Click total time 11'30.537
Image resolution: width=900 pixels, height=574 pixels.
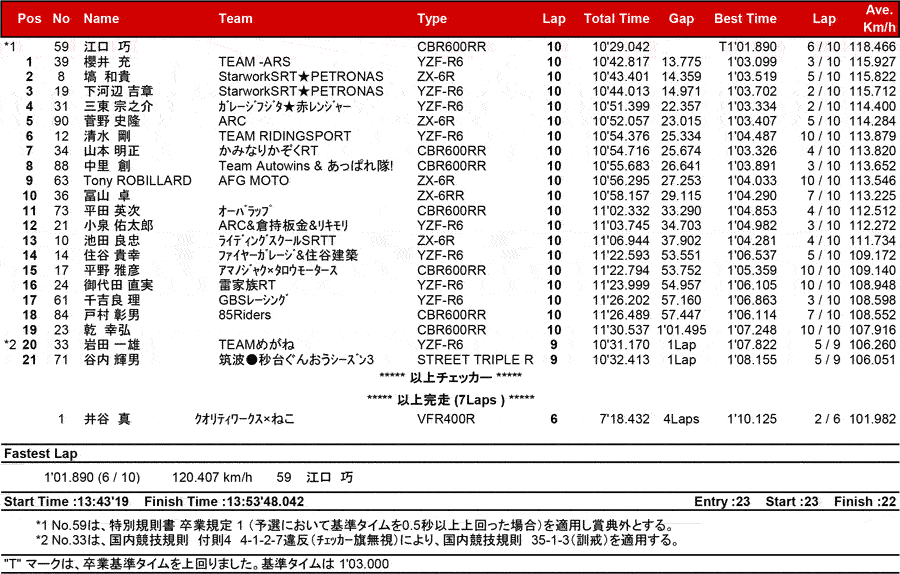coord(621,330)
